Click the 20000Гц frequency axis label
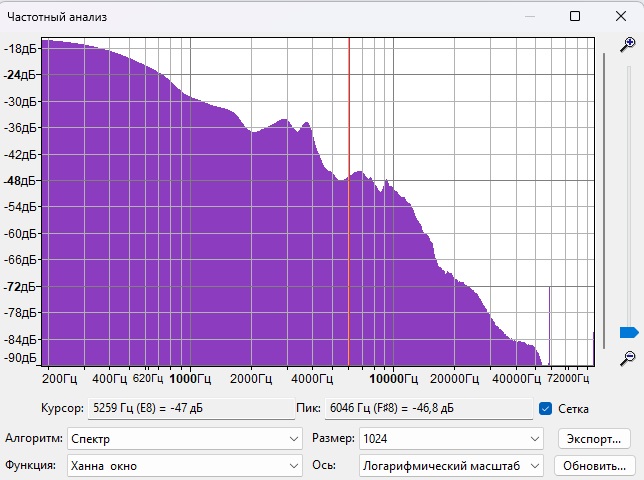 [x=454, y=379]
